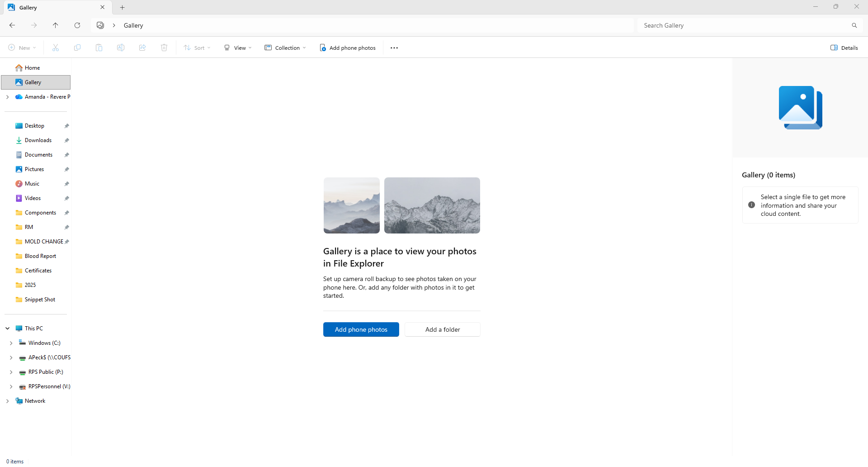Click the Add a folder button
The height and width of the screenshot is (467, 868).
tap(442, 329)
